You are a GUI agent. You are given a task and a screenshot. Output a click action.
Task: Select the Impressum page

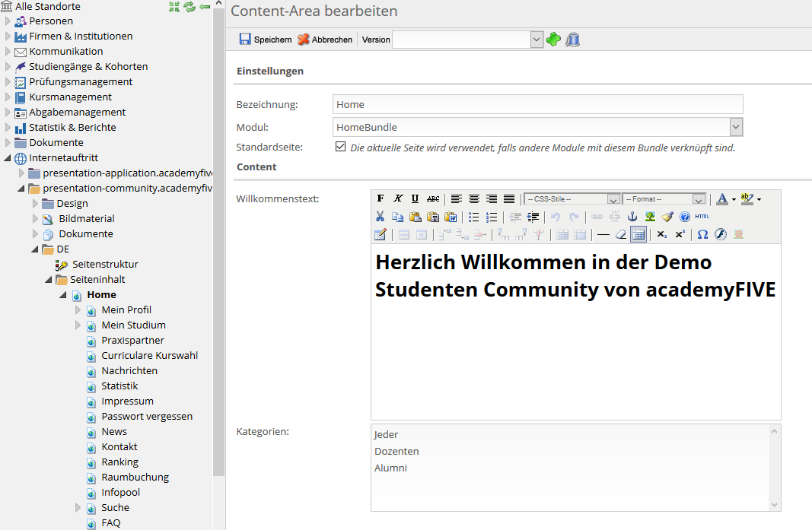pyautogui.click(x=127, y=401)
